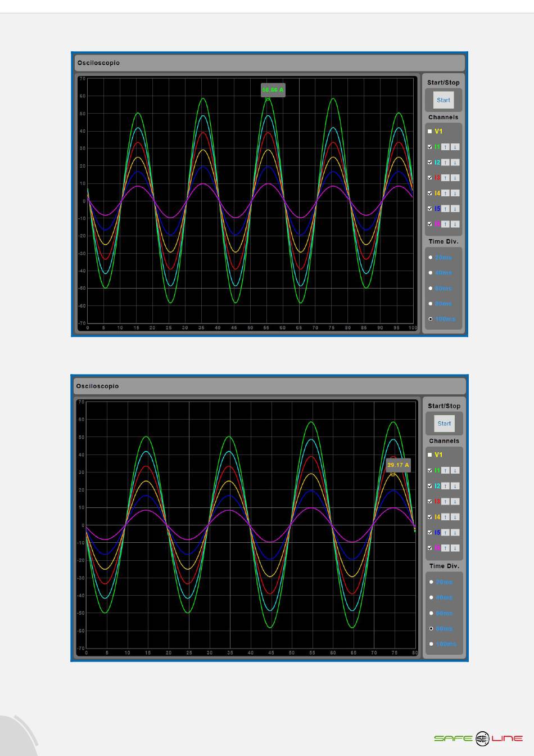Lower I4 channel in lower oscilloscope

tap(455, 517)
